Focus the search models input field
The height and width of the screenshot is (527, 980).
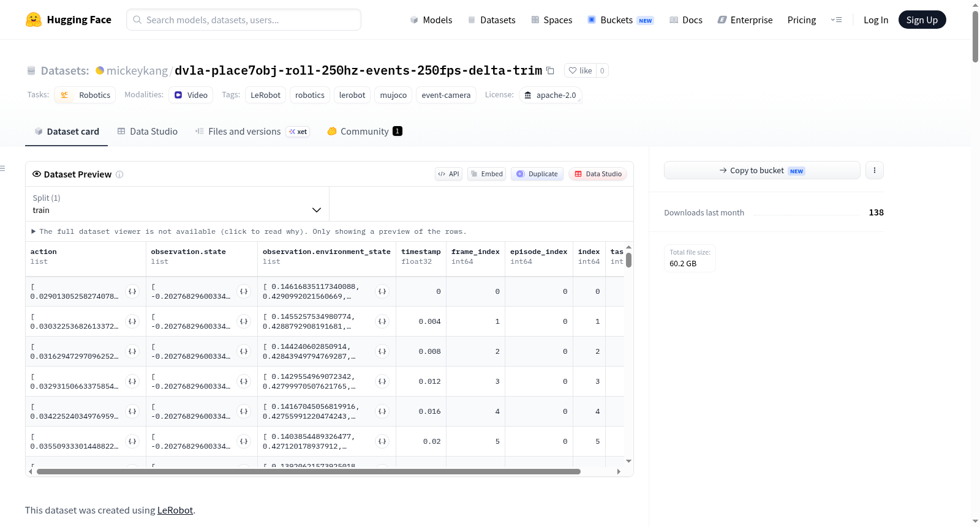(x=244, y=20)
